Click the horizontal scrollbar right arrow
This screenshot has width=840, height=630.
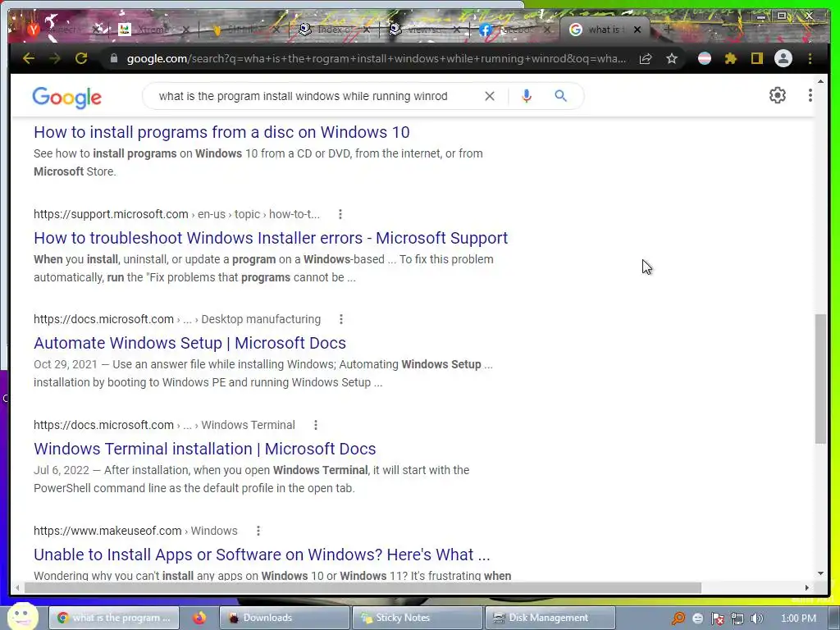(807, 587)
